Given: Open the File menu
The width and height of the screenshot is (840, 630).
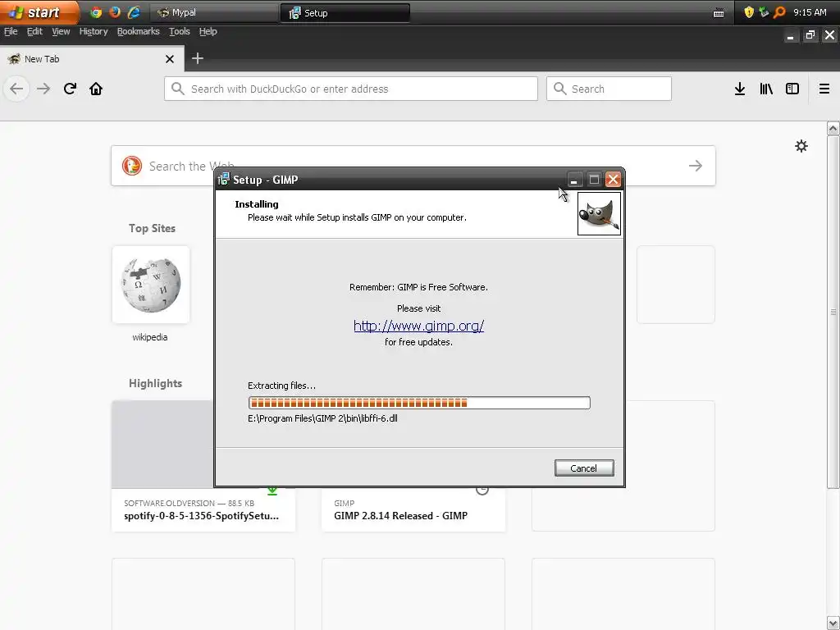Looking at the screenshot, I should click(x=11, y=32).
